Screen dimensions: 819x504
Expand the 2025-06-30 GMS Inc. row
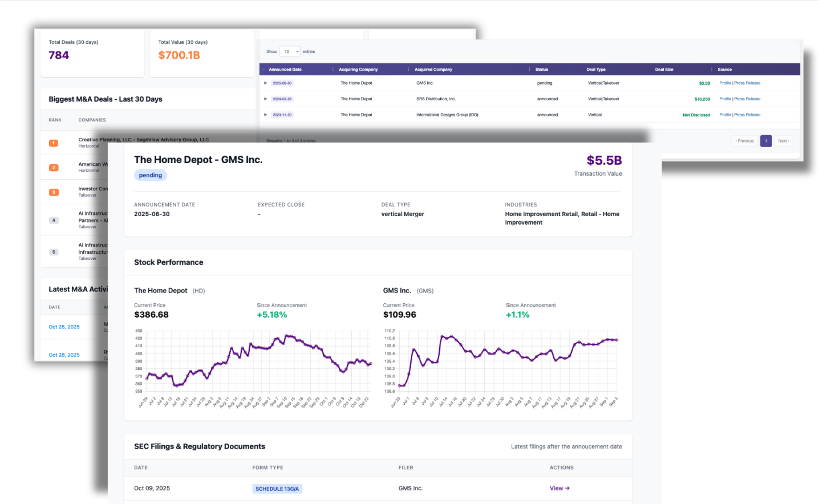point(265,83)
